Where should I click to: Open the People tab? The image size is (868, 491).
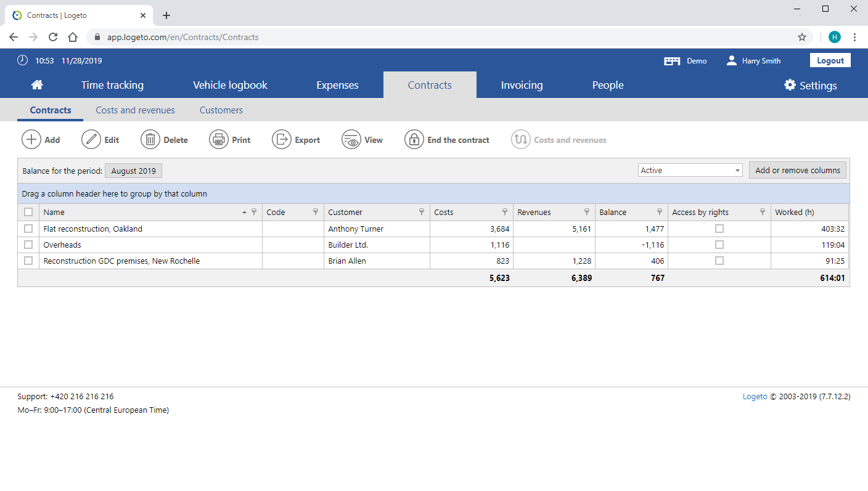tap(608, 85)
